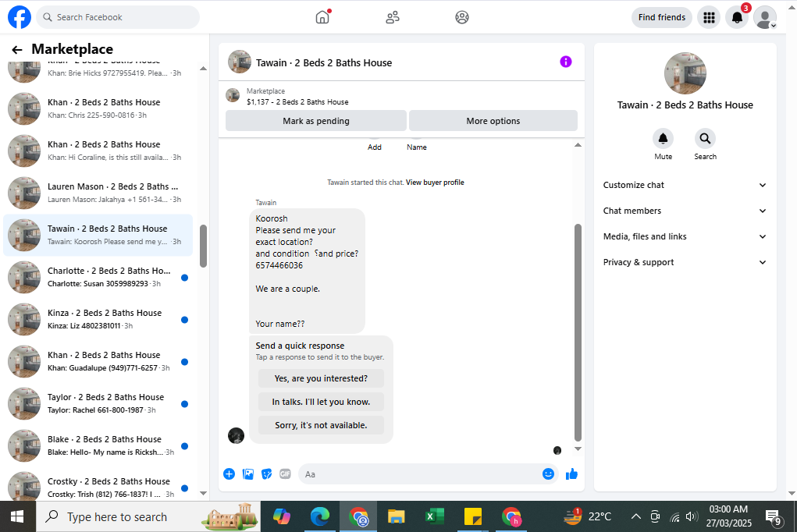Screen dimensions: 797x532
Task: Show hidden system tray icons chevron
Action: point(636,516)
